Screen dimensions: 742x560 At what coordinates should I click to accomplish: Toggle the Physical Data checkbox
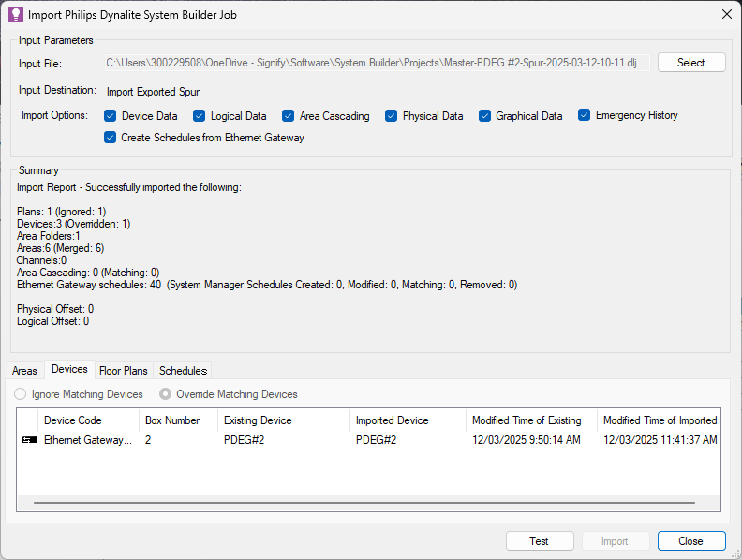[x=392, y=116]
